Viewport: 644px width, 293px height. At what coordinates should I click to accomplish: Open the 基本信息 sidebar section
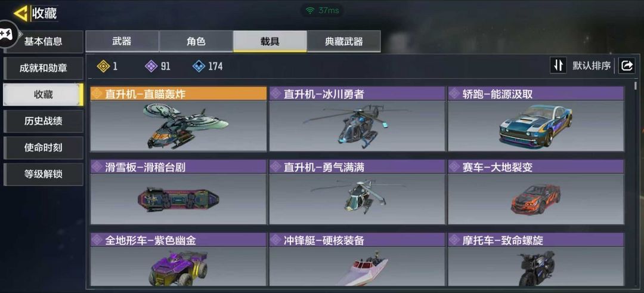(43, 42)
